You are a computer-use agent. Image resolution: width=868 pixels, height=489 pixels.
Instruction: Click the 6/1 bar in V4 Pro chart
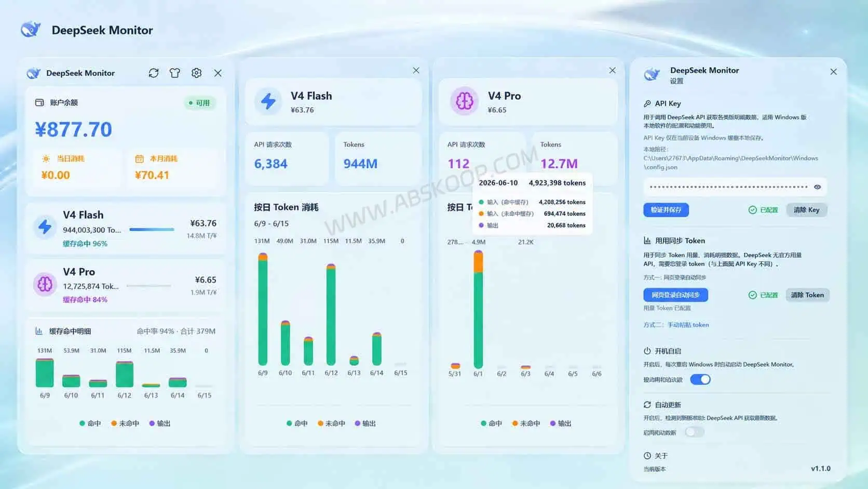478,309
